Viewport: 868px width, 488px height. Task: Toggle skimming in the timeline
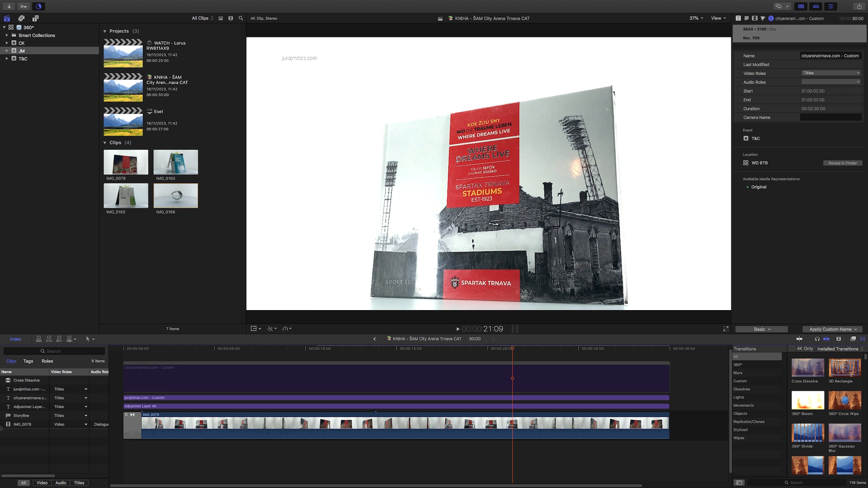tap(799, 339)
